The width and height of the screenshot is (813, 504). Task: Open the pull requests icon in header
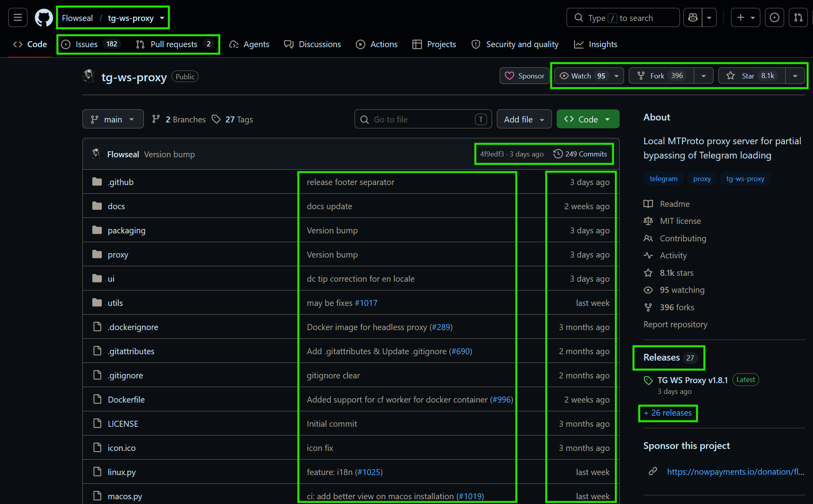[x=798, y=18]
